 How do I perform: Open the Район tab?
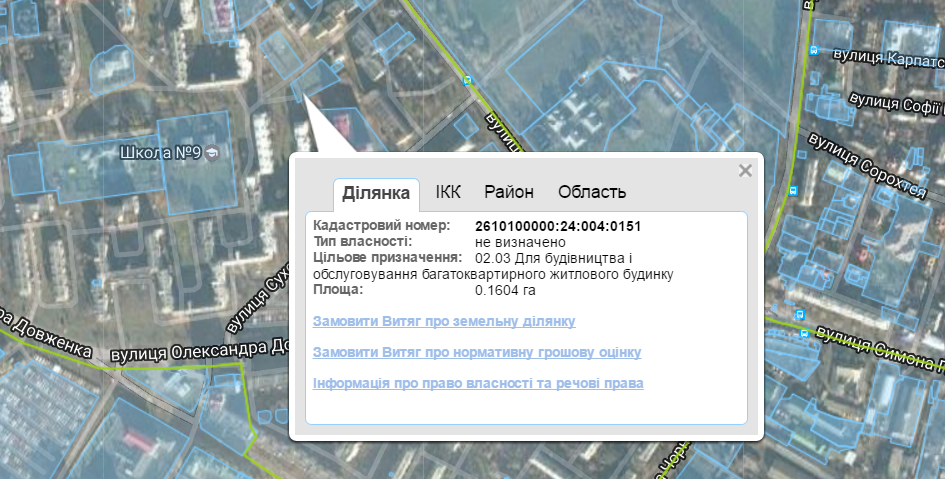(509, 192)
